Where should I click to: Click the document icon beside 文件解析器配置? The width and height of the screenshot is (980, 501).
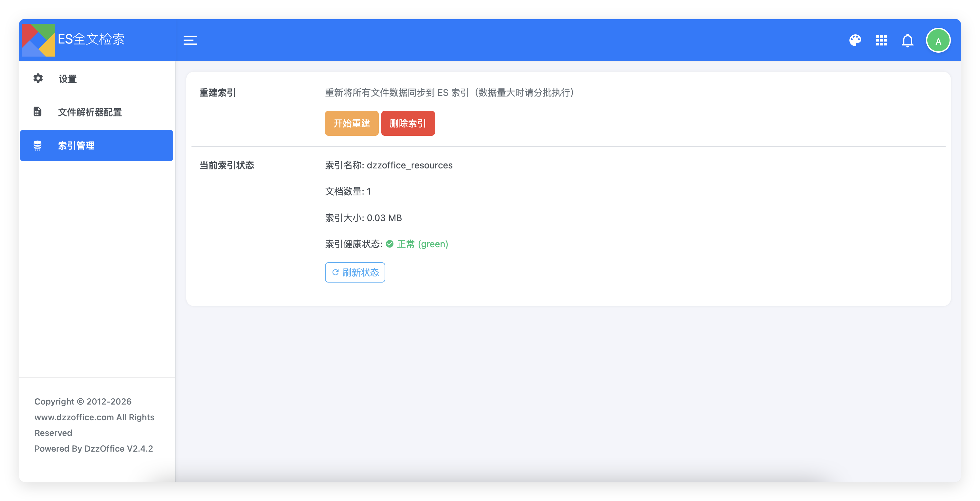[37, 112]
